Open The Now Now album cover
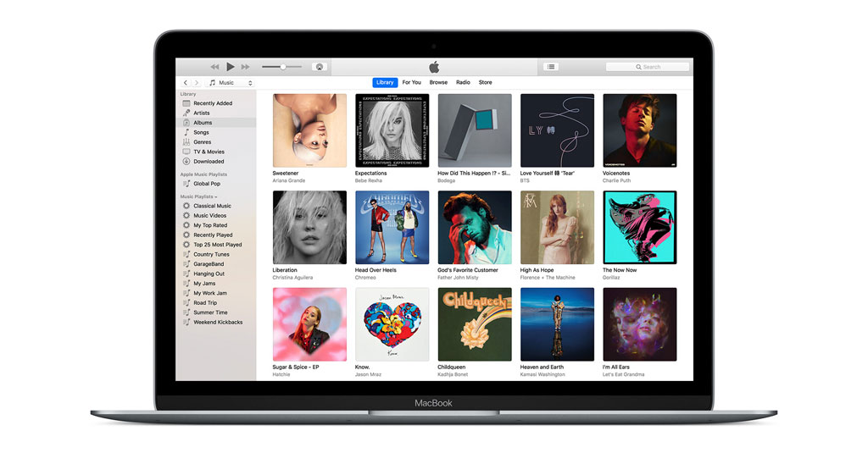Screen dimensions: 868x453 [x=639, y=227]
